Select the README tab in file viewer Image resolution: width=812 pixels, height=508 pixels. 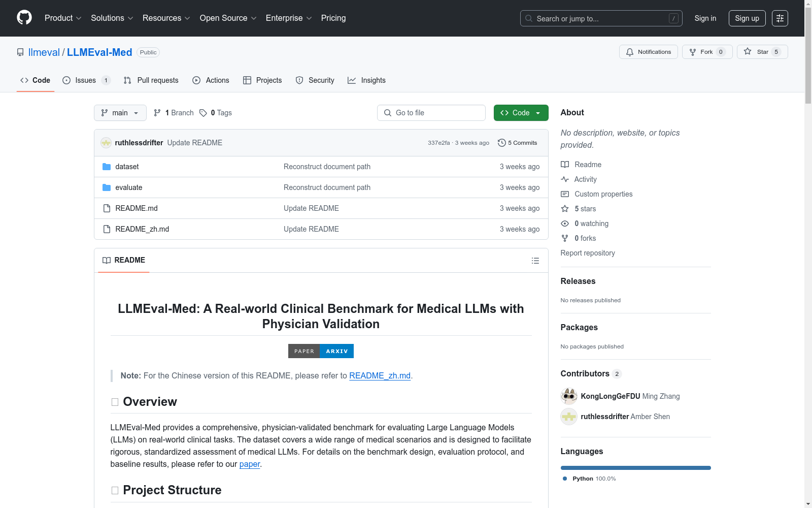click(124, 260)
